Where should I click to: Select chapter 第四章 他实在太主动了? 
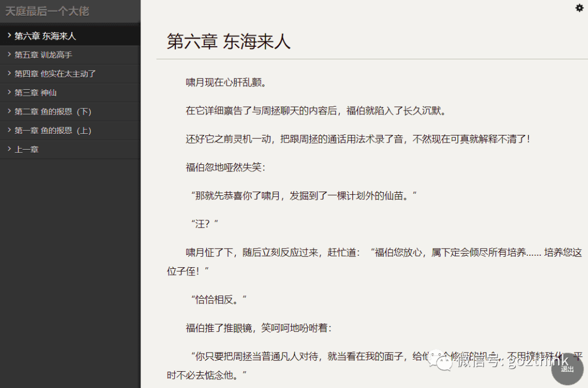(54, 73)
